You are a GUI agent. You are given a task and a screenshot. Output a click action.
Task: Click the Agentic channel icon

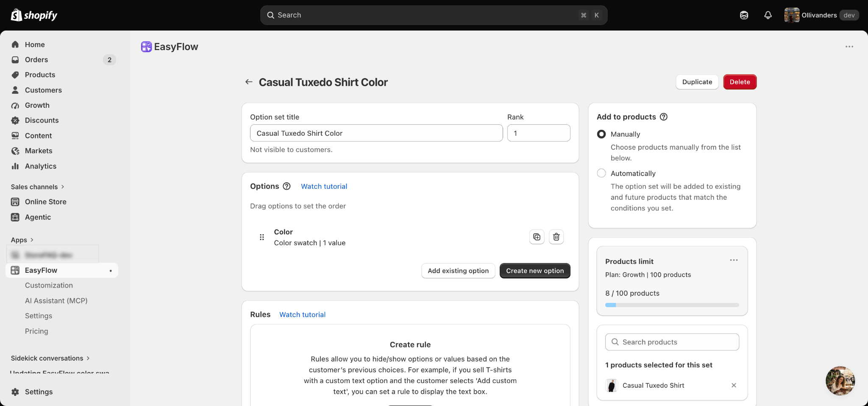(x=15, y=217)
